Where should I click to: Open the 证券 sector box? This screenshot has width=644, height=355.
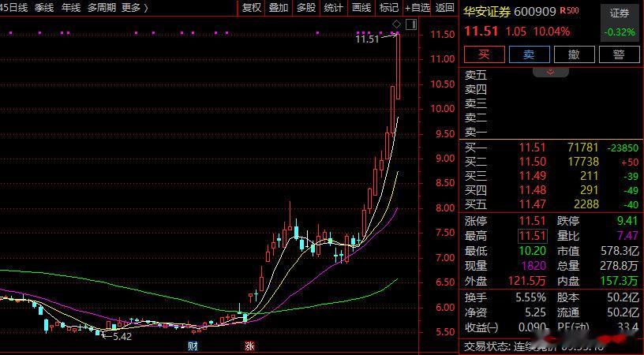pyautogui.click(x=620, y=23)
